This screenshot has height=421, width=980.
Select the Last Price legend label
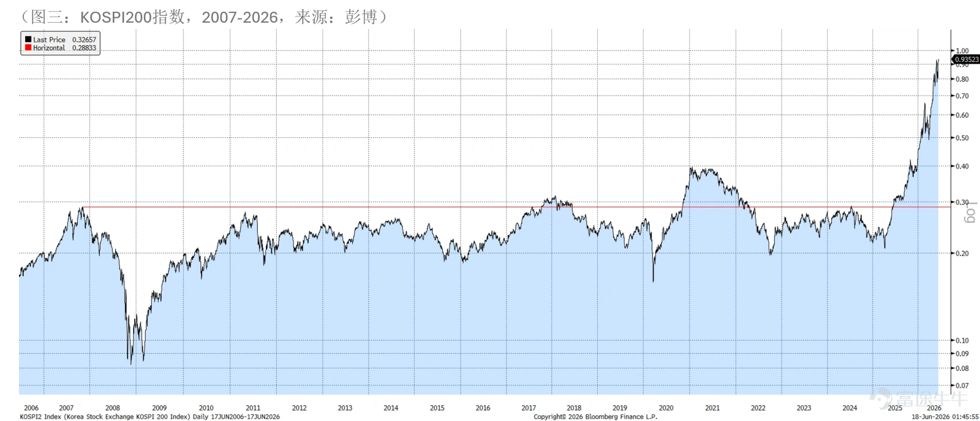click(49, 39)
